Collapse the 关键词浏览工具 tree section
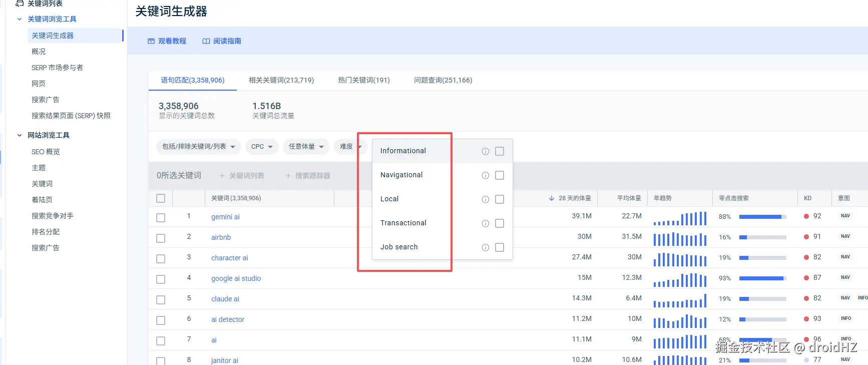 pos(20,19)
